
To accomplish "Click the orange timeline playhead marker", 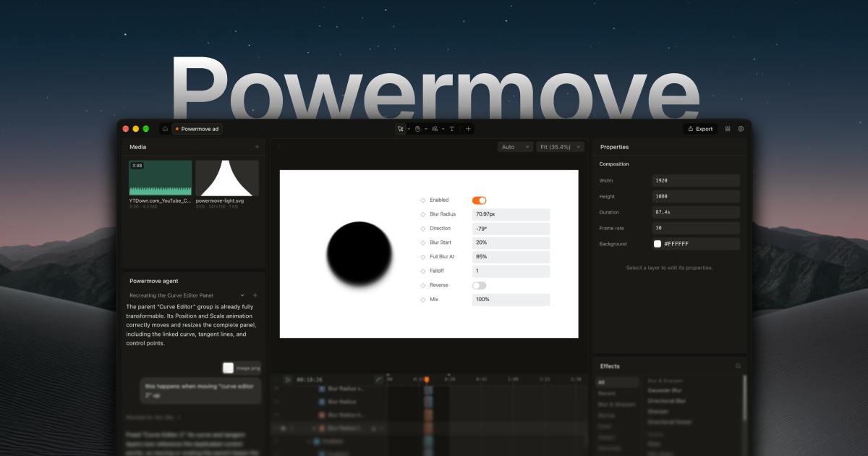I will [426, 379].
